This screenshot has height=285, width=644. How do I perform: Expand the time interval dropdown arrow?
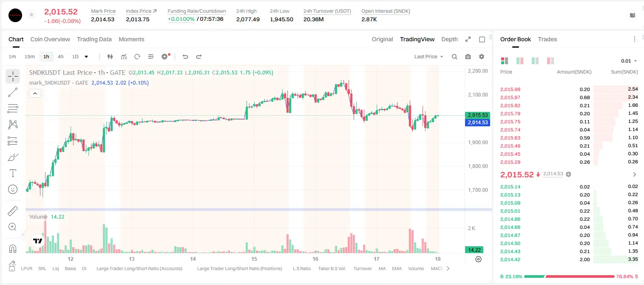86,57
